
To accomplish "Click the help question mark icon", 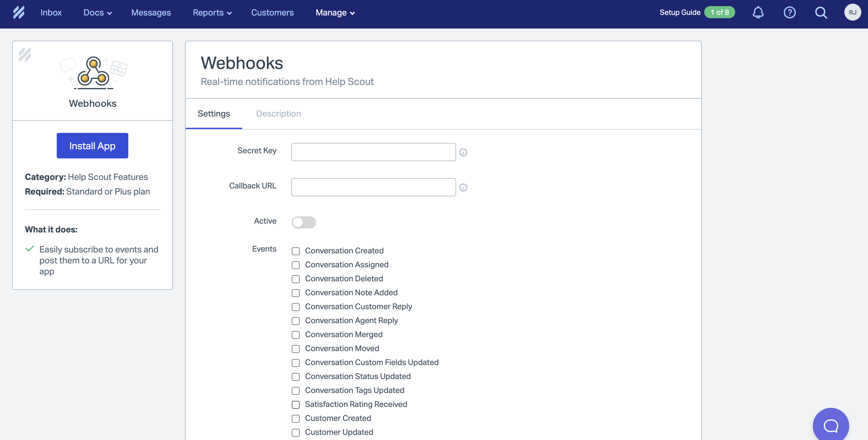I will click(x=789, y=12).
